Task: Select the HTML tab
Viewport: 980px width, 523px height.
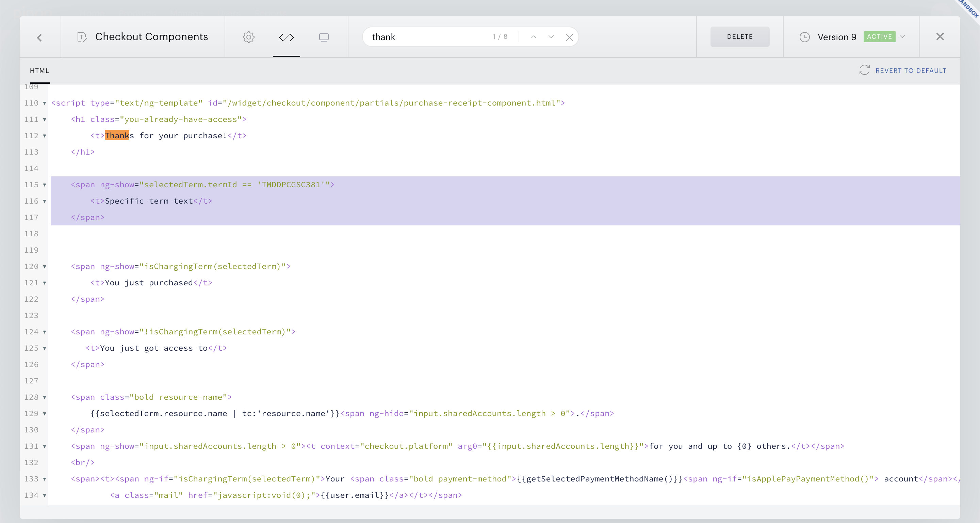Action: 39,71
